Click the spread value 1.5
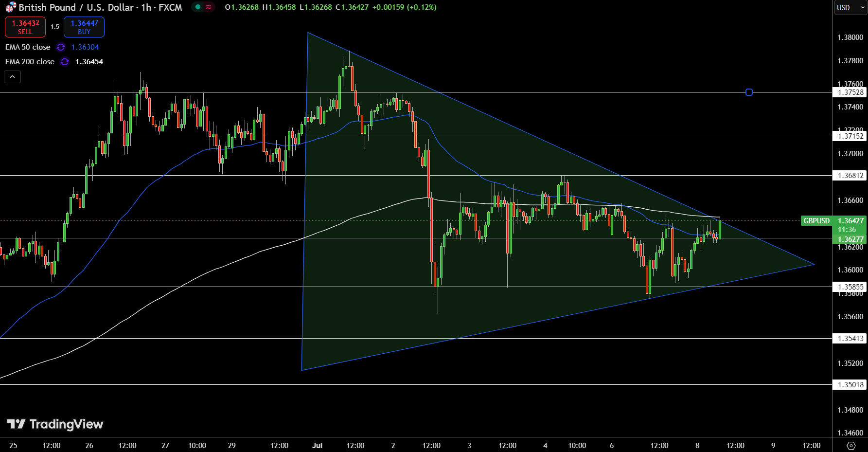The image size is (868, 452). point(55,27)
